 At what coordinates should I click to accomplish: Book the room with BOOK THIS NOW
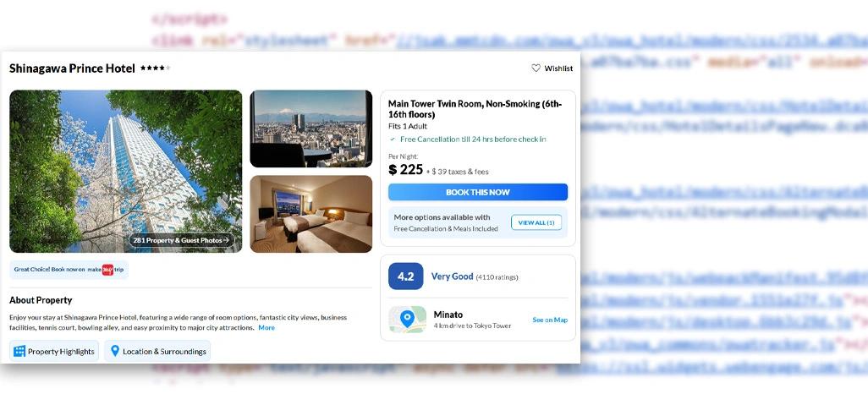(x=478, y=192)
